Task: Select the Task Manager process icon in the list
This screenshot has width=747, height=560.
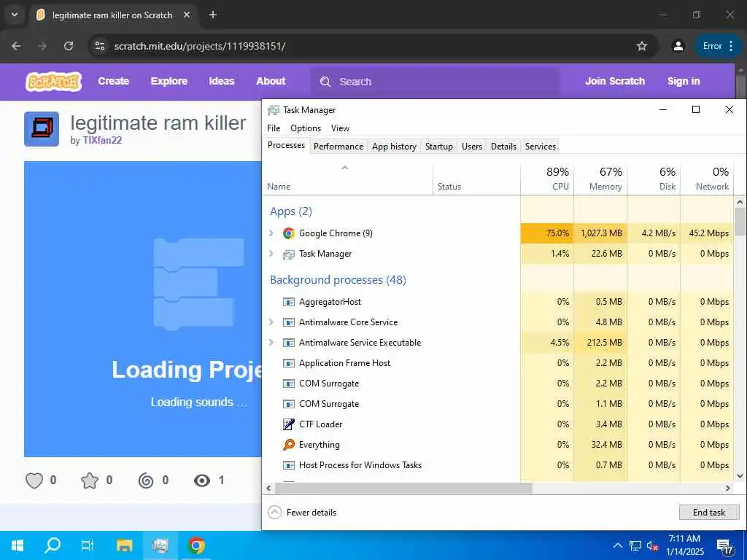Action: coord(289,254)
